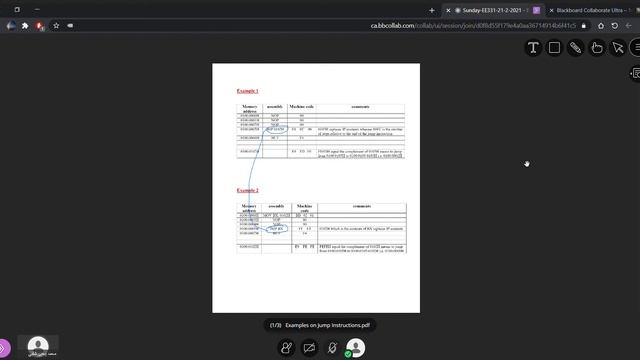The width and height of the screenshot is (640, 360).
Task: Click the site padlock security icon
Action: tap(584, 26)
